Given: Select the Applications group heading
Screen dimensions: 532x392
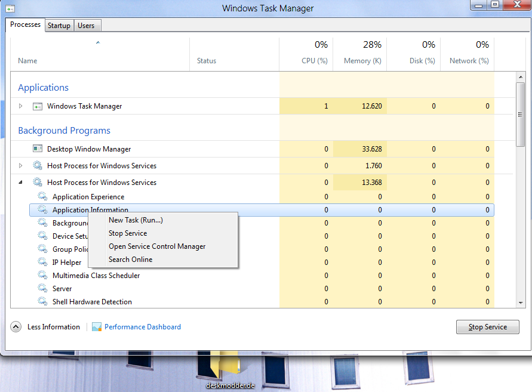Looking at the screenshot, I should pos(43,88).
